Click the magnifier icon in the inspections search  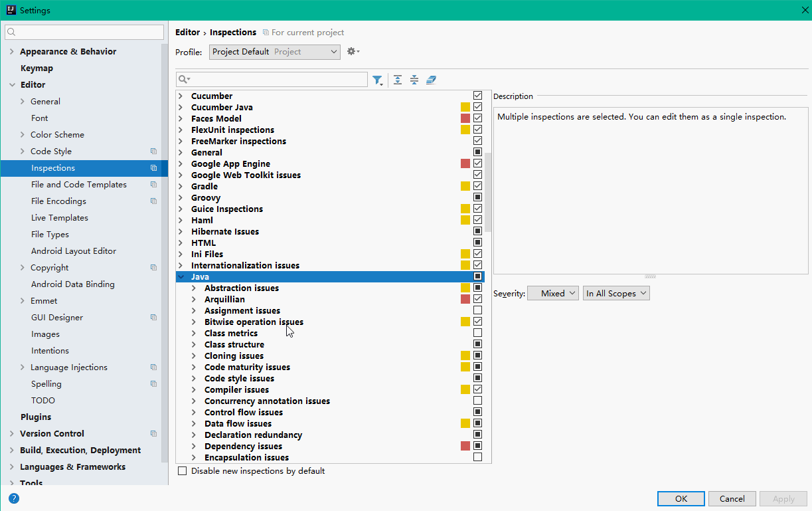coord(185,80)
